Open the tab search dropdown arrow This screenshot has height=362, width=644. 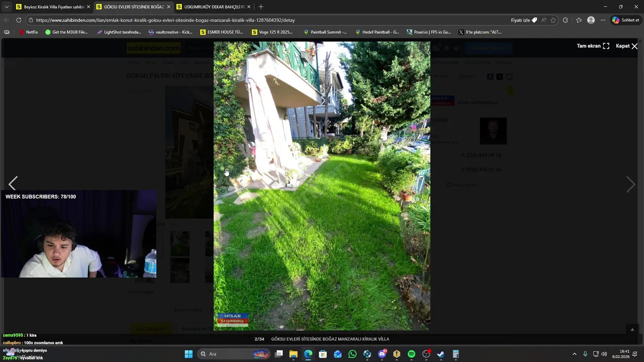tap(7, 7)
